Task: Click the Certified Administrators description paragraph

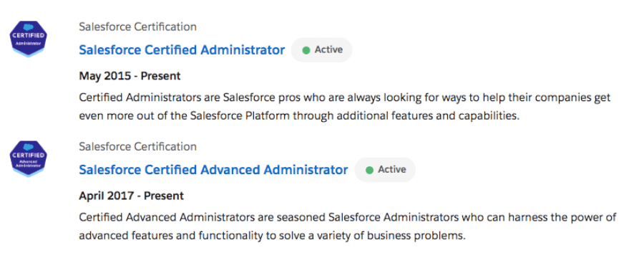Action: (345, 107)
